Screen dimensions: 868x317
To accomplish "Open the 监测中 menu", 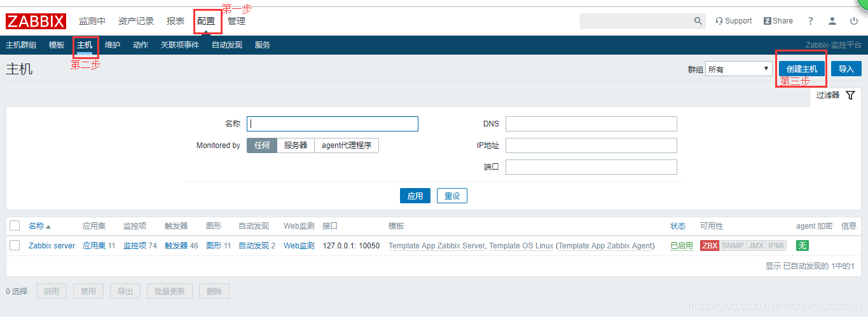I will click(92, 21).
